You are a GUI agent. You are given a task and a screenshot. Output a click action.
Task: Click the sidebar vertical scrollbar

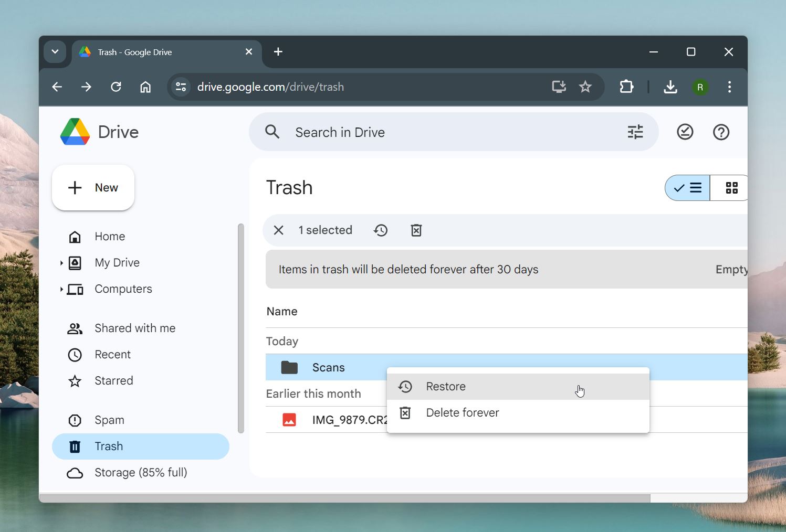tap(241, 328)
